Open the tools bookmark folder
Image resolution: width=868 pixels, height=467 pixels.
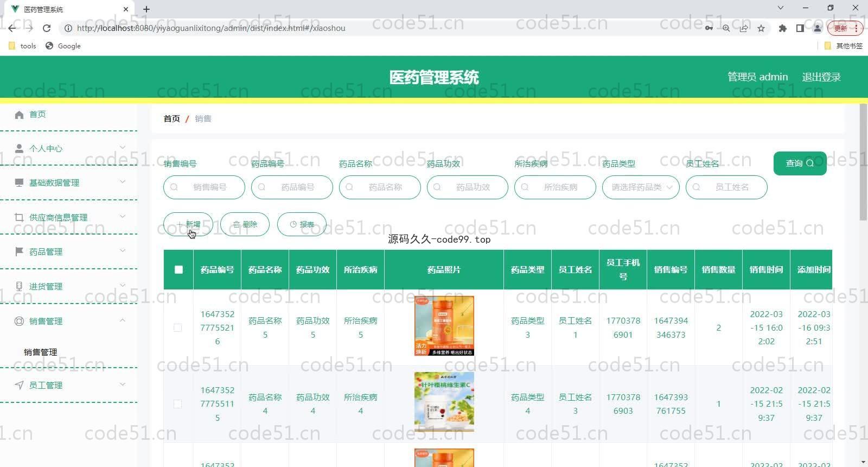pyautogui.click(x=23, y=46)
